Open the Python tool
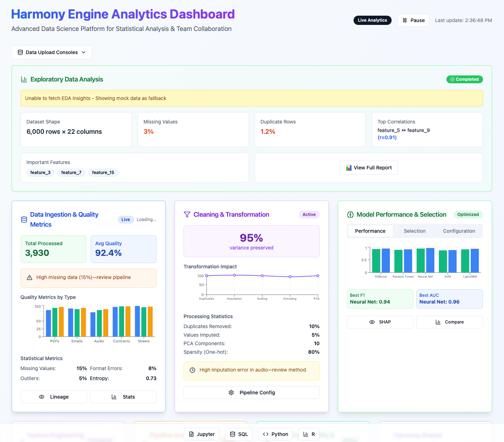 pyautogui.click(x=276, y=434)
